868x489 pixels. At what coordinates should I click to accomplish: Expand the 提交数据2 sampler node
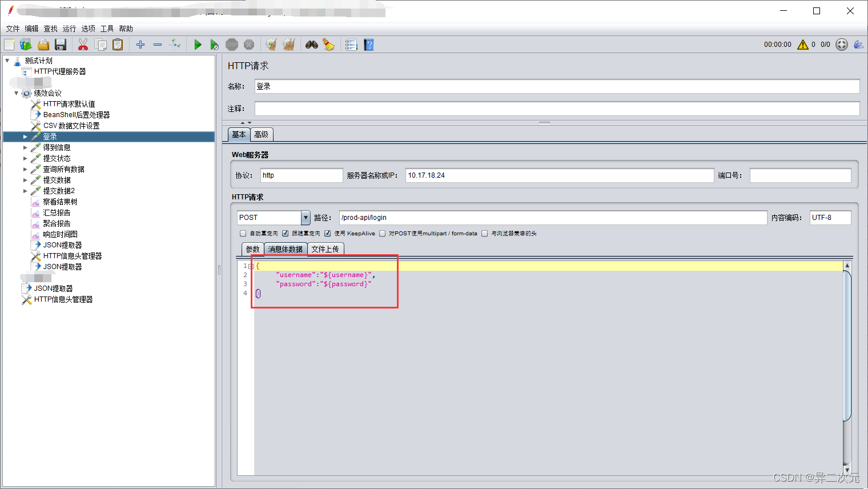[x=25, y=191]
